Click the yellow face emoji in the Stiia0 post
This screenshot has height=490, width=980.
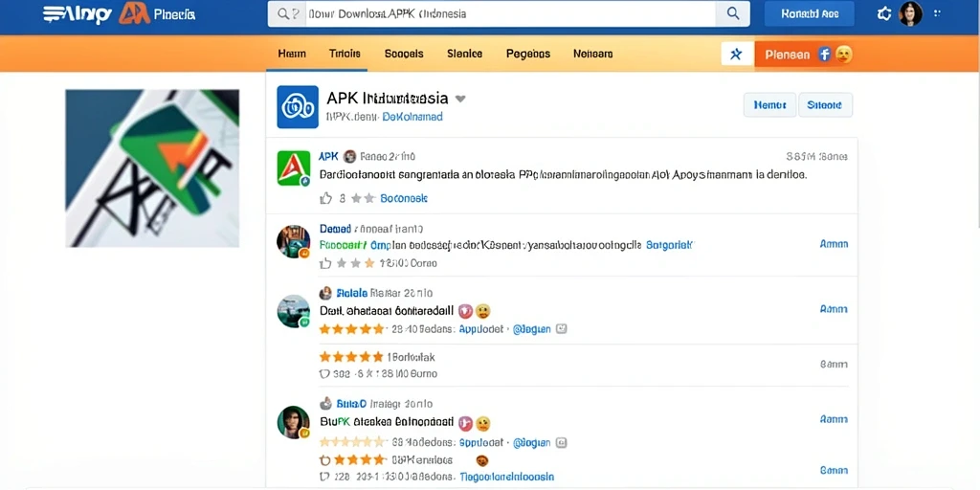click(482, 424)
